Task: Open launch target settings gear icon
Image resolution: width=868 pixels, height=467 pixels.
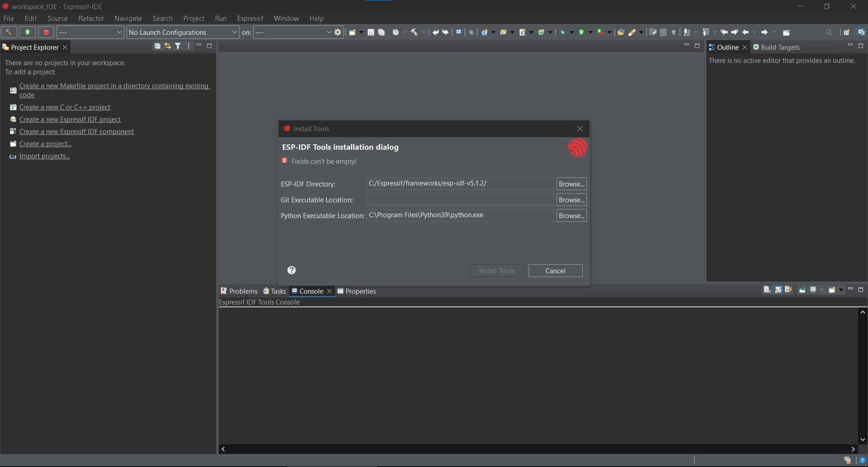Action: (x=338, y=32)
